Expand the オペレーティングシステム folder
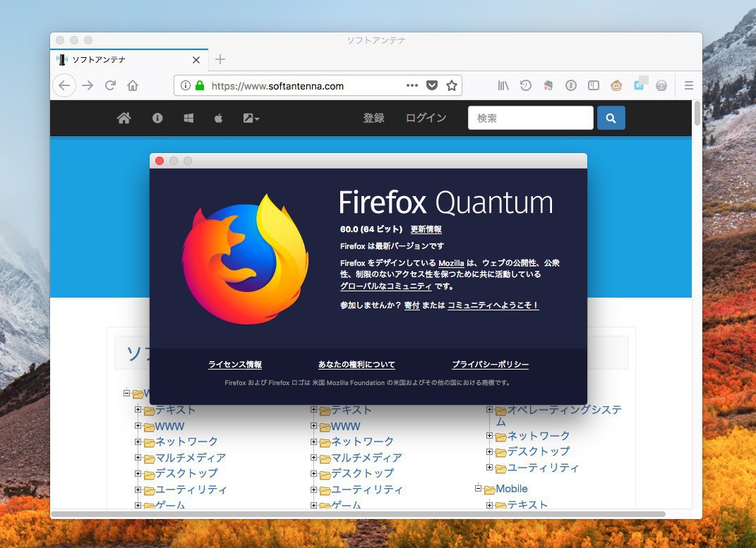The height and width of the screenshot is (548, 756). click(x=489, y=409)
